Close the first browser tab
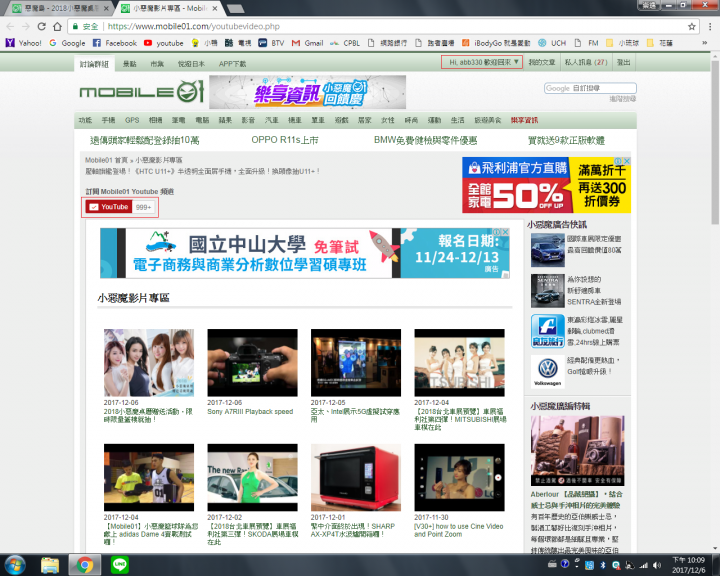The image size is (720, 576). tap(106, 8)
